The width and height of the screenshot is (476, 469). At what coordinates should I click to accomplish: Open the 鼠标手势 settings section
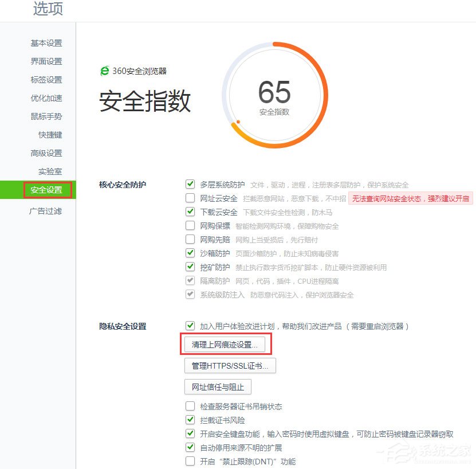pyautogui.click(x=50, y=116)
